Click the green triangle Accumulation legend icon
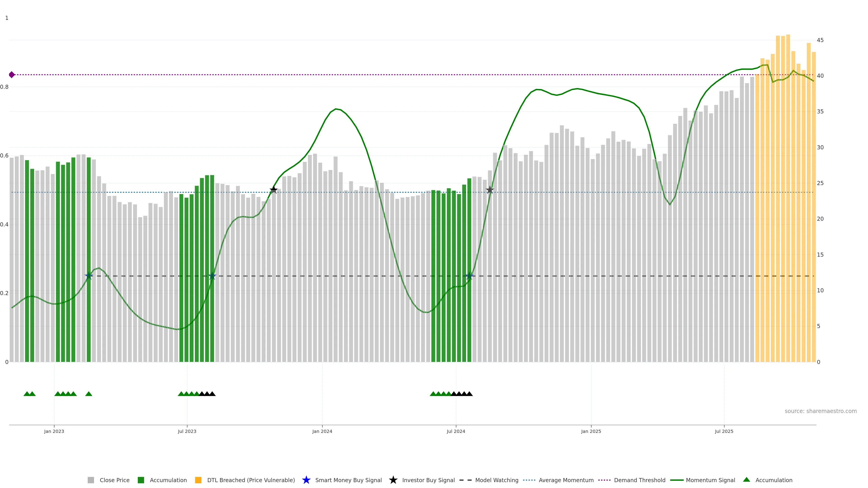This screenshot has height=488, width=868. pyautogui.click(x=746, y=480)
